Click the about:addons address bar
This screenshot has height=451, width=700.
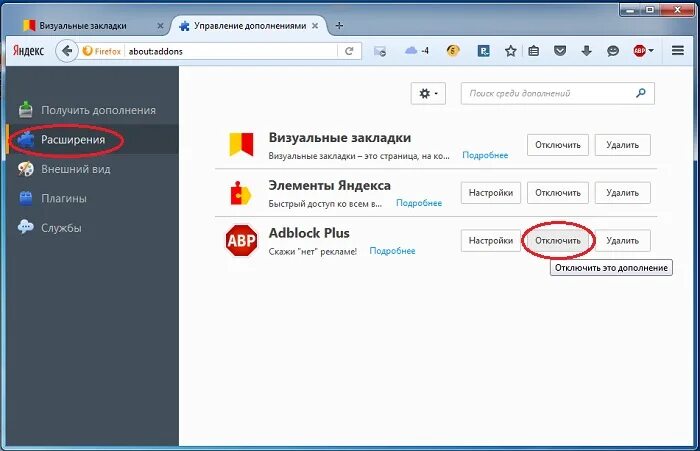(x=230, y=51)
